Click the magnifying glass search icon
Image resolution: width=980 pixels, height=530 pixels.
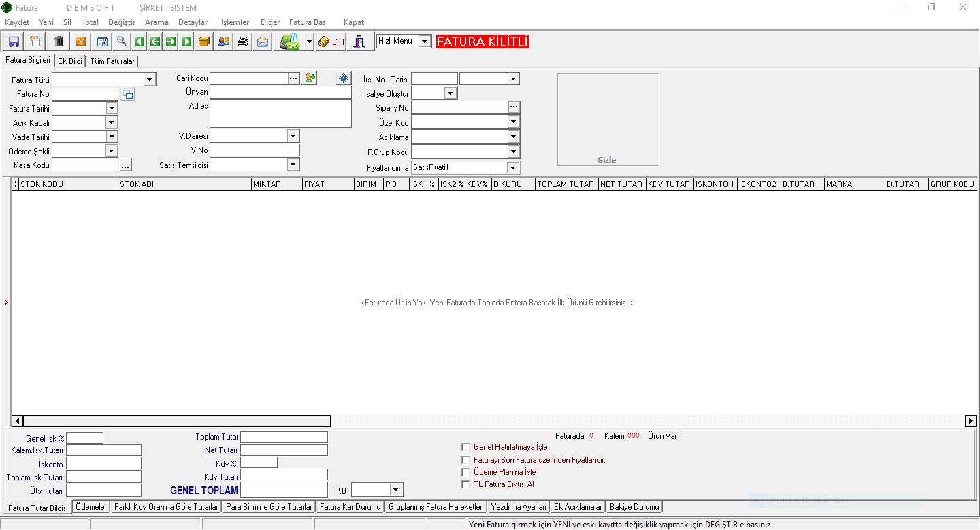coord(122,42)
